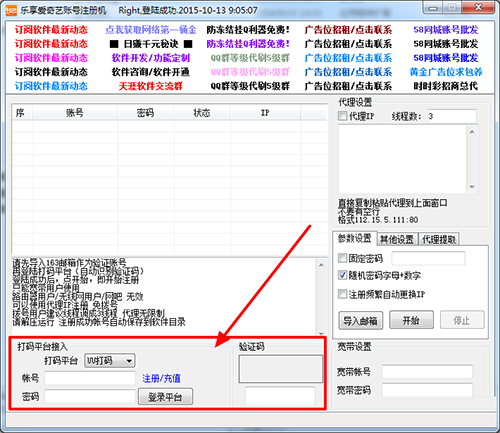Click the 状态 column header

[x=202, y=113]
